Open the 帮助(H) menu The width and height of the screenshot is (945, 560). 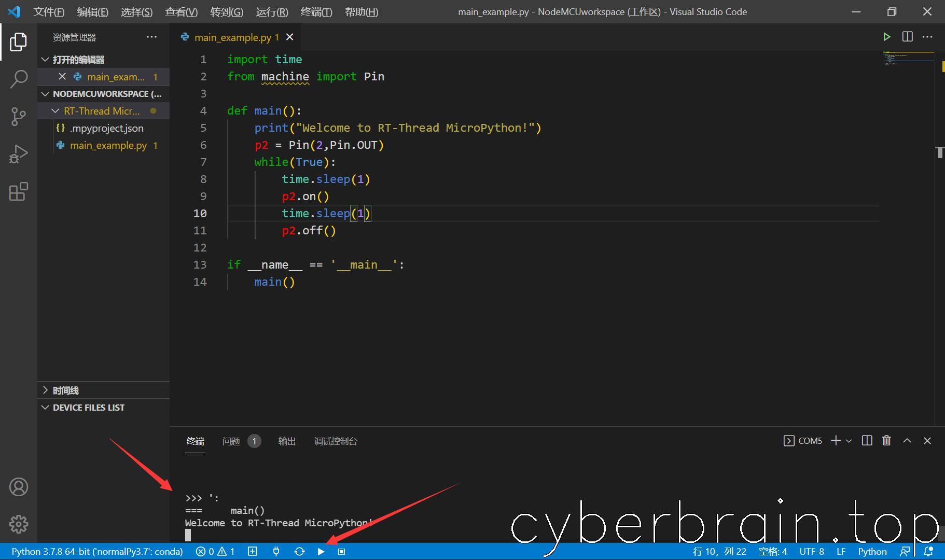pyautogui.click(x=362, y=12)
